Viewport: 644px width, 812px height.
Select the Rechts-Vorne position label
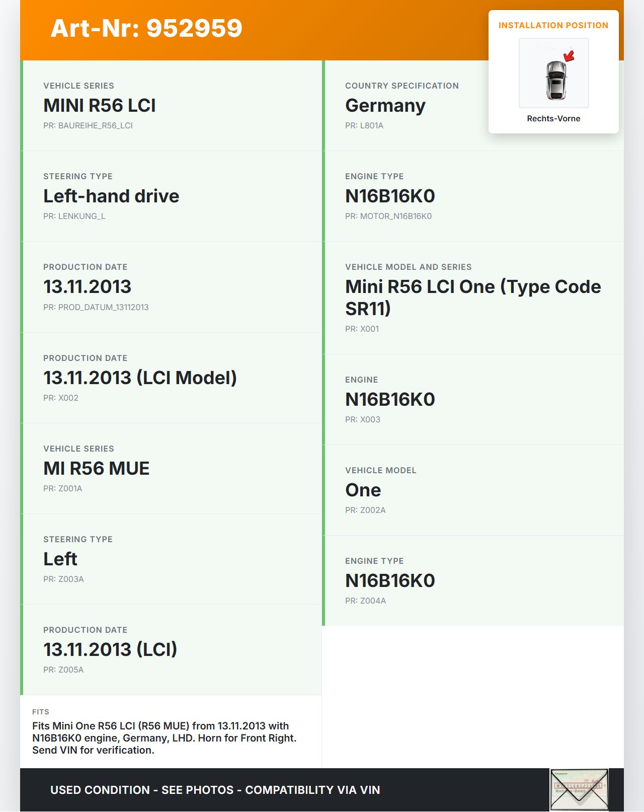pos(553,119)
